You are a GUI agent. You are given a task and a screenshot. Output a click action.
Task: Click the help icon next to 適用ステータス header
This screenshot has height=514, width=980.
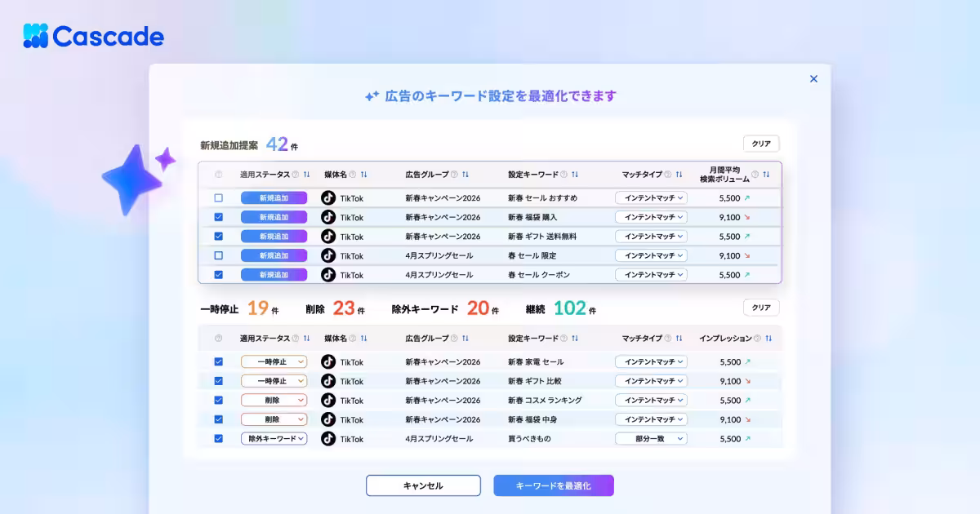[x=295, y=174]
